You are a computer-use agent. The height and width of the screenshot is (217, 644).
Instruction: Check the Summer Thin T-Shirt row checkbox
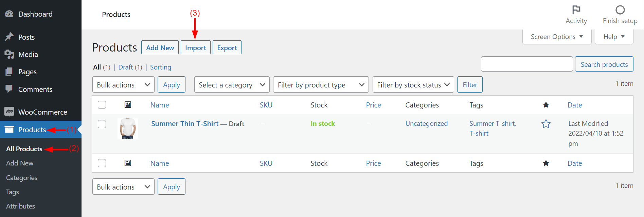(x=102, y=124)
